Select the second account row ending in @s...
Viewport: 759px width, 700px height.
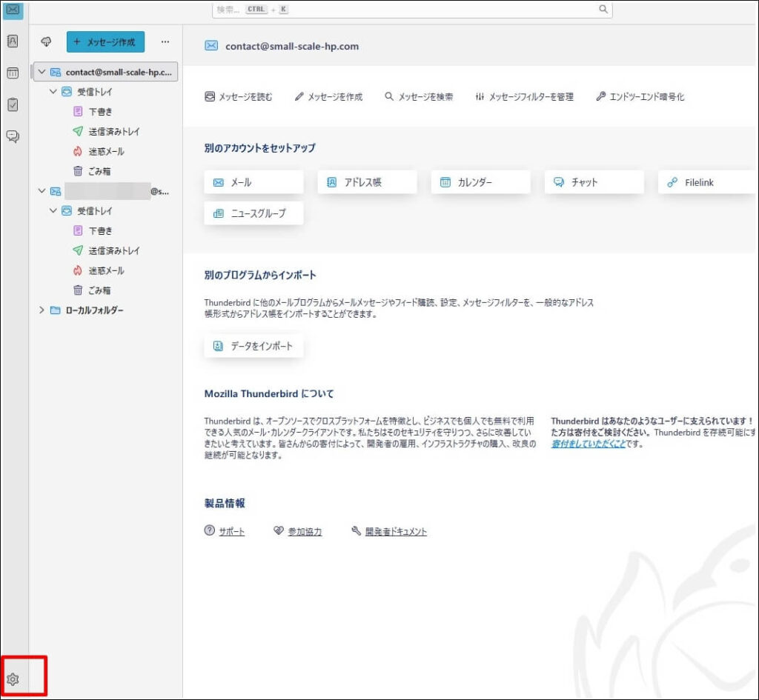tap(105, 191)
